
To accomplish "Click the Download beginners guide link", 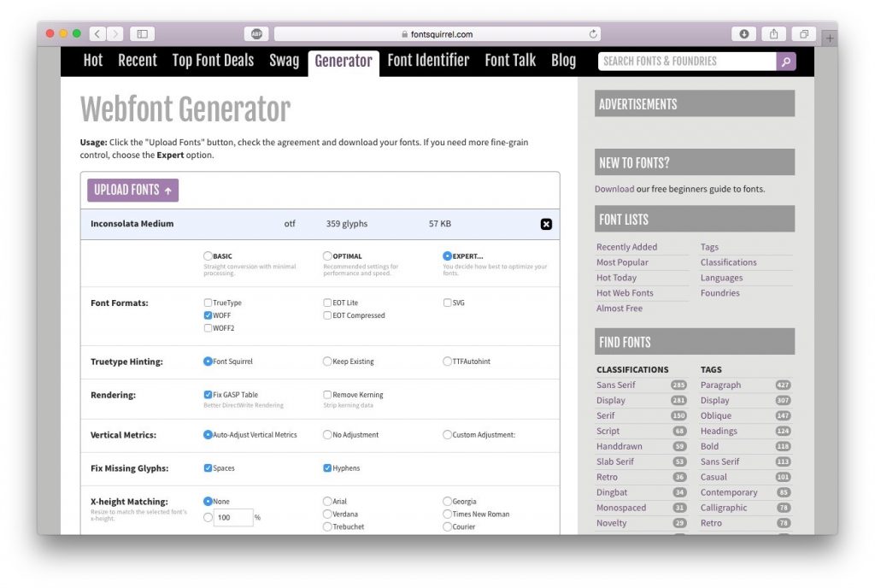I will (614, 189).
